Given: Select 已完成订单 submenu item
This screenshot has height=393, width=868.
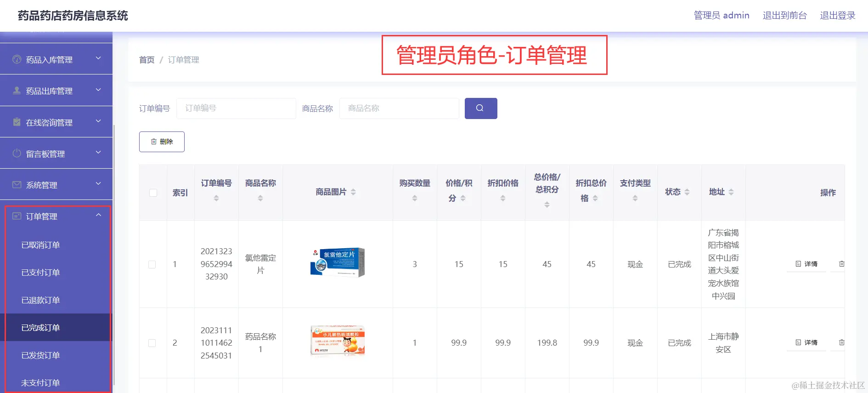Looking at the screenshot, I should (x=56, y=327).
